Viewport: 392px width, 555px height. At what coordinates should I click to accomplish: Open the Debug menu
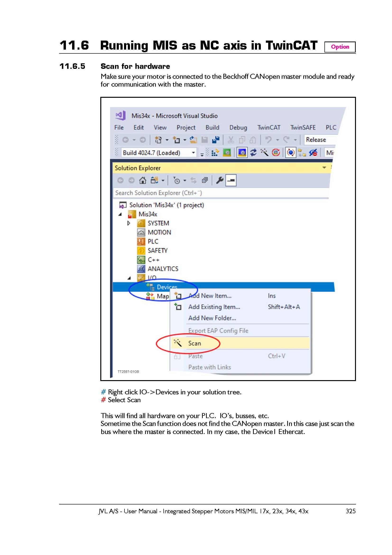(238, 127)
